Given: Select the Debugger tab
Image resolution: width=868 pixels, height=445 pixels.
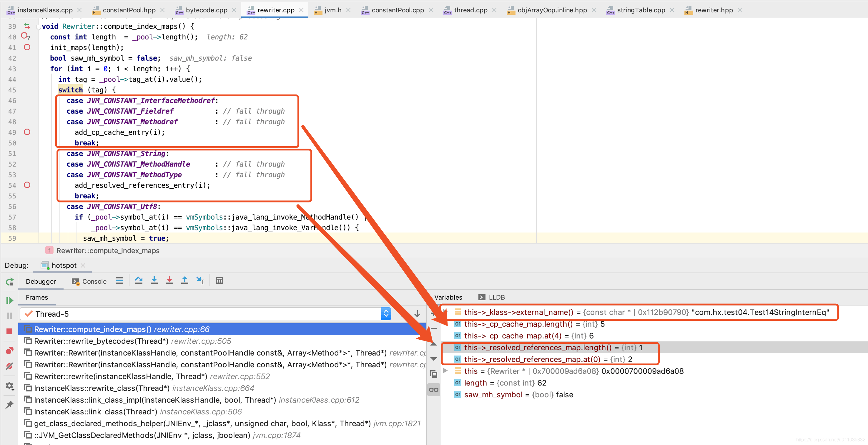Looking at the screenshot, I should coord(41,281).
